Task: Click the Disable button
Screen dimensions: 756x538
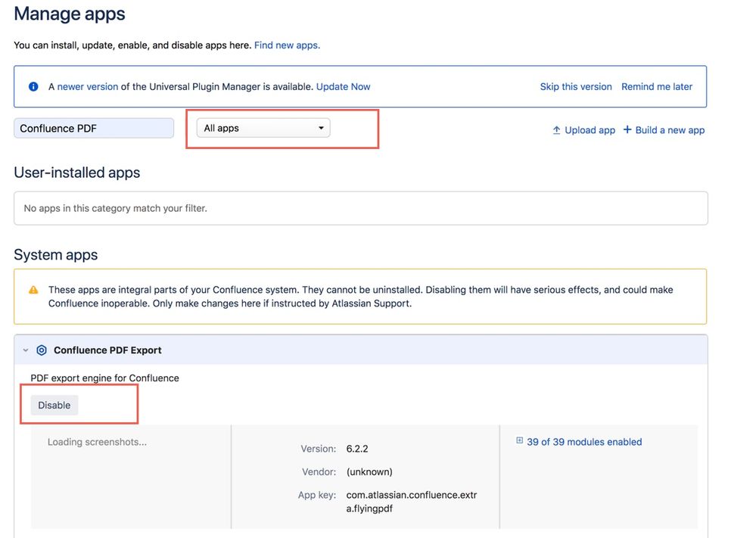Action: 54,405
